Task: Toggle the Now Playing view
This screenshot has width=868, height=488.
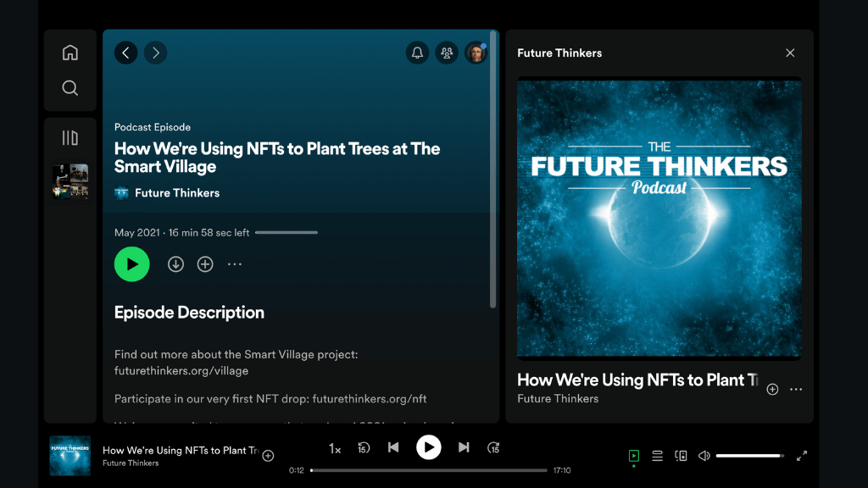Action: tap(633, 455)
